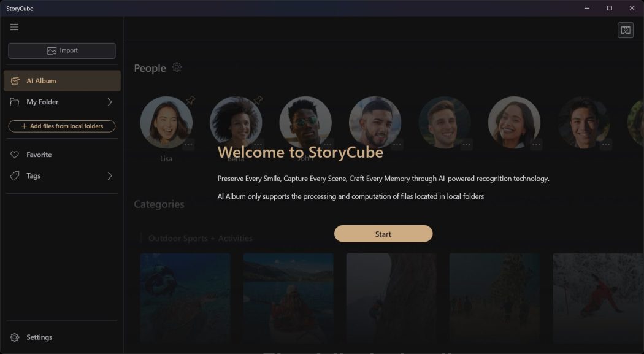Select AI Album in sidebar
Screen dimensions: 644x354
[x=61, y=81]
